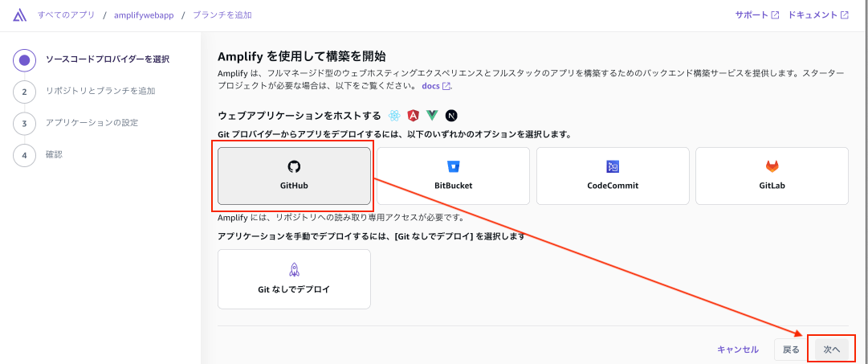This screenshot has height=364, width=868.
Task: Click 次へ to continue
Action: [x=831, y=350]
